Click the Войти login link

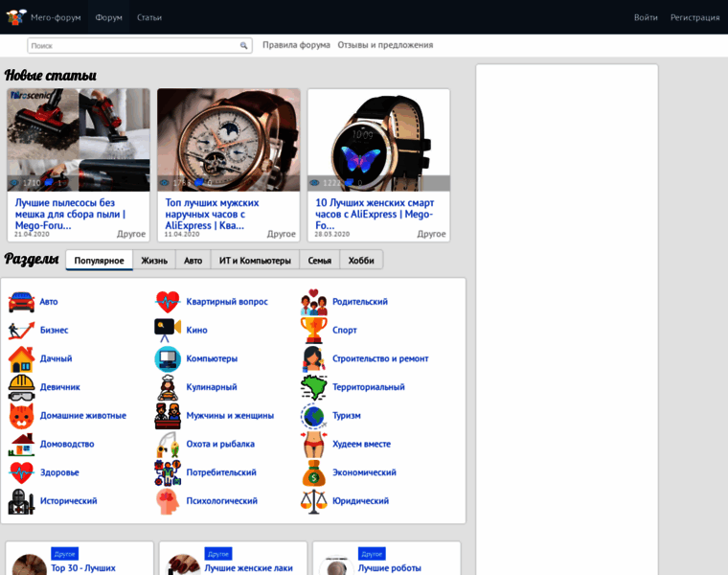(646, 17)
